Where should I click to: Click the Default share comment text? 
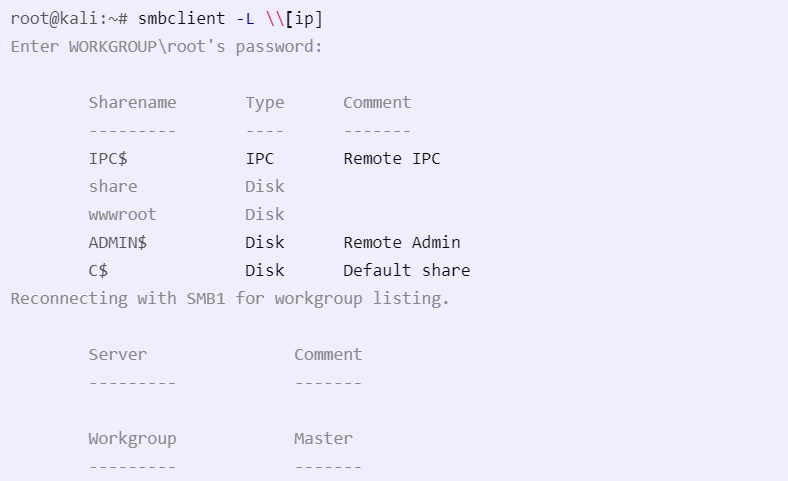407,270
